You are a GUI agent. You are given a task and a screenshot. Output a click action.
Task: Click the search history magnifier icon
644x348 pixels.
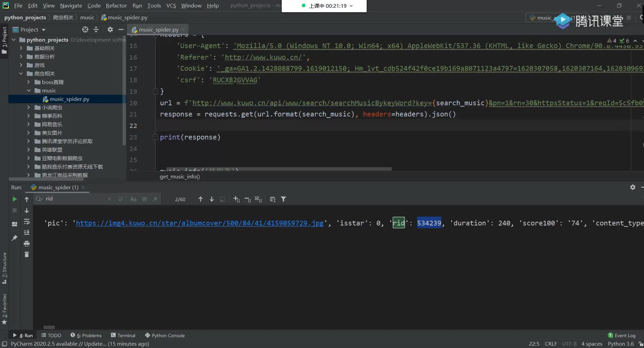[x=39, y=199]
